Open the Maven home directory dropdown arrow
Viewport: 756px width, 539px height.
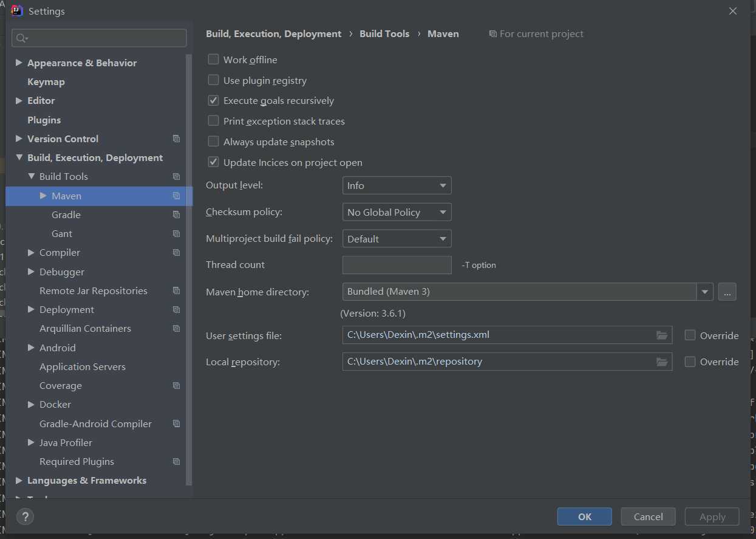pyautogui.click(x=704, y=292)
